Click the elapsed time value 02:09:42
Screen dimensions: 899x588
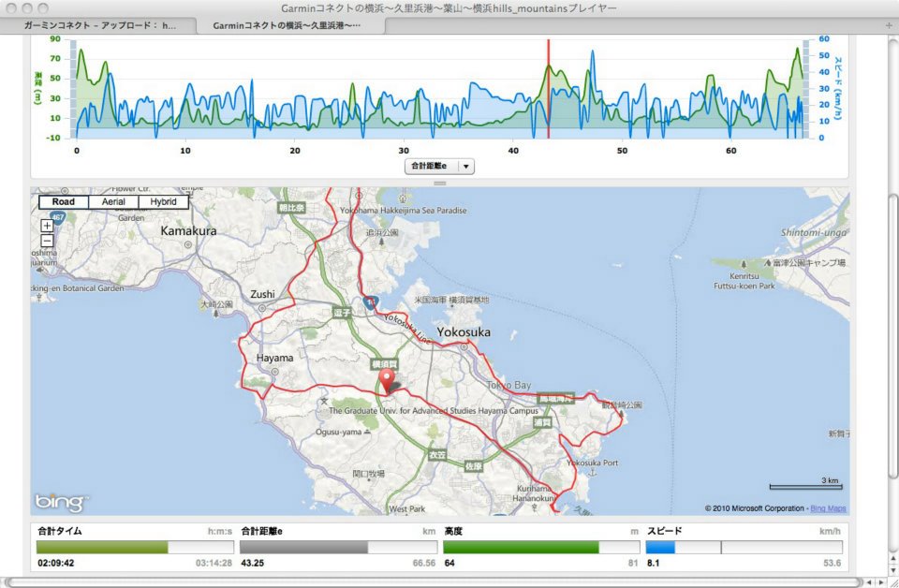pyautogui.click(x=55, y=564)
